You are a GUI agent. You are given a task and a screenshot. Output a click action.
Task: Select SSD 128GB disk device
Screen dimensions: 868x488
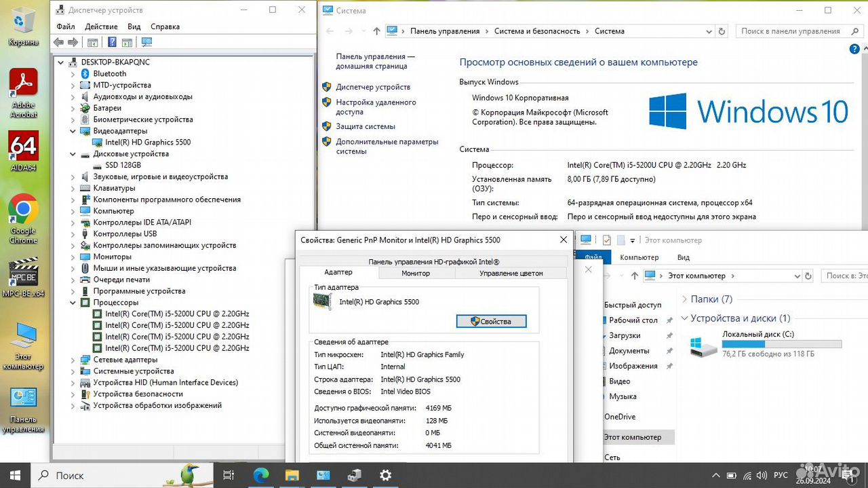123,166
